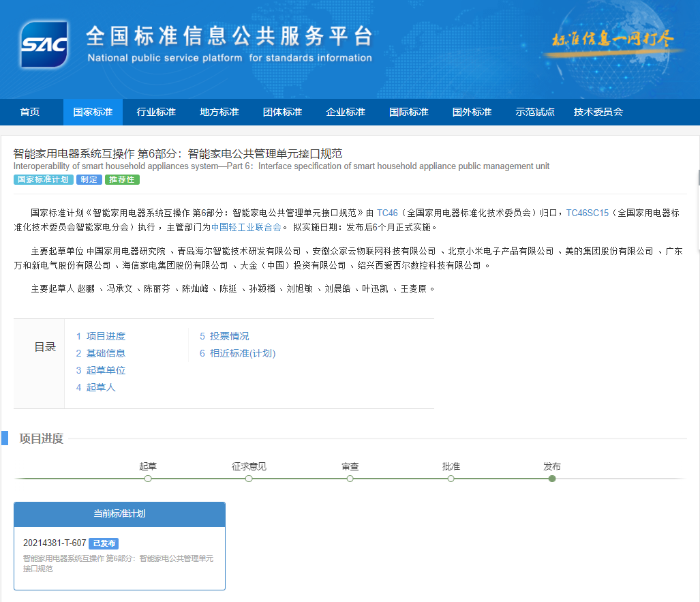The image size is (700, 602).
Task: Click the 当前标准计划 card header
Action: tap(120, 514)
